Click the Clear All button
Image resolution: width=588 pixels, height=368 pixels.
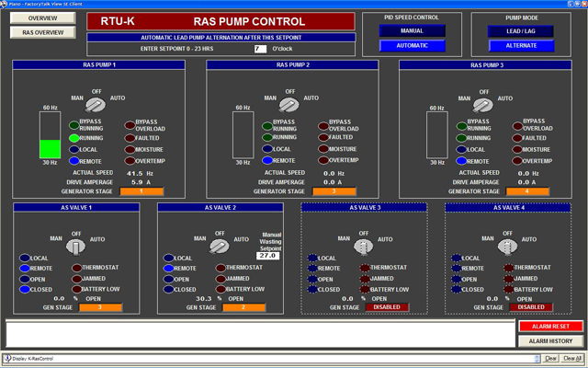coord(572,358)
